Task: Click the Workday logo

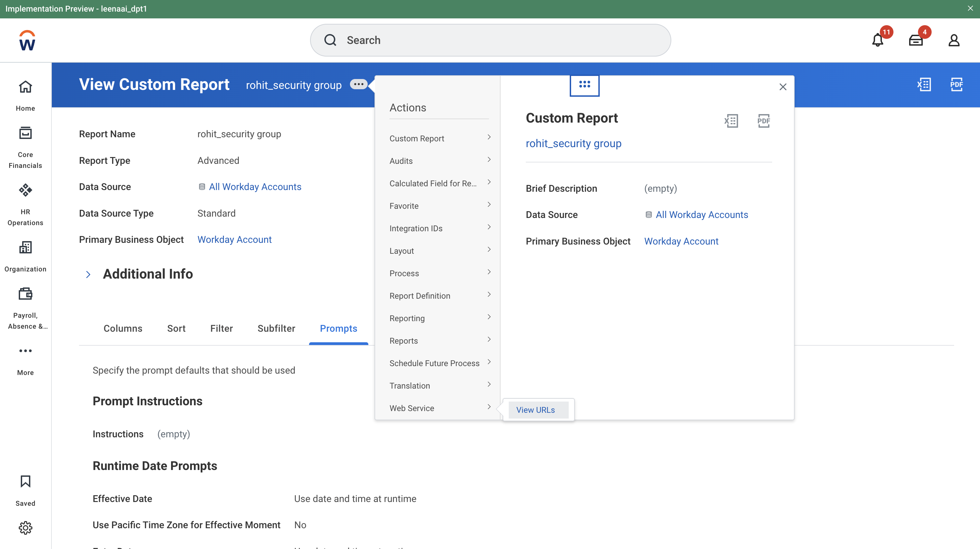Action: [x=27, y=41]
